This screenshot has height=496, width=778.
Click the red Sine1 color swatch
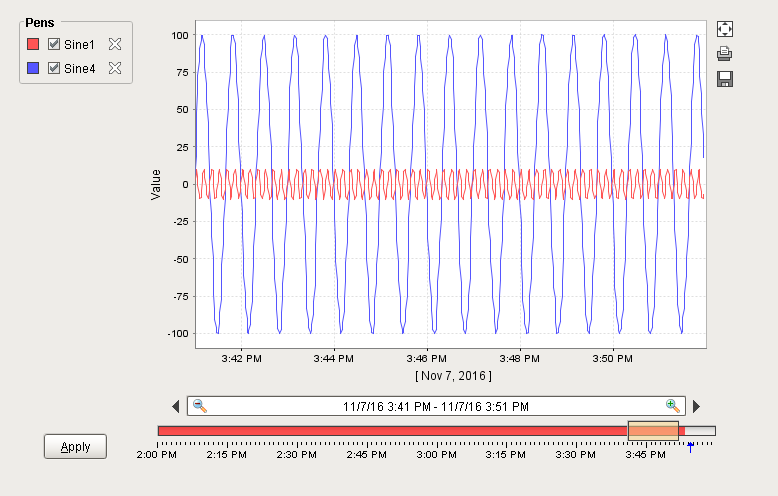[x=33, y=44]
